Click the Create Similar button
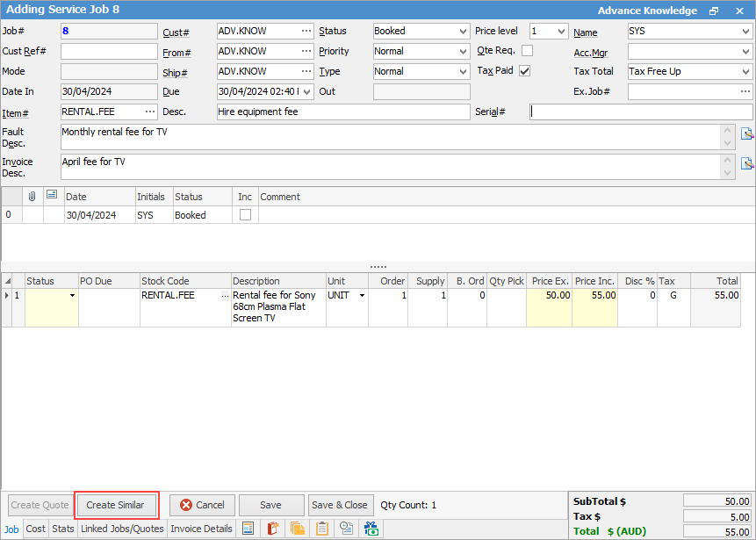756x540 pixels. [117, 505]
